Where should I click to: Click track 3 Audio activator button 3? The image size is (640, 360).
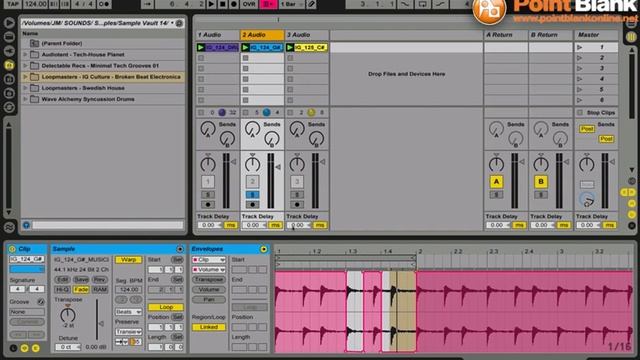coord(297,181)
